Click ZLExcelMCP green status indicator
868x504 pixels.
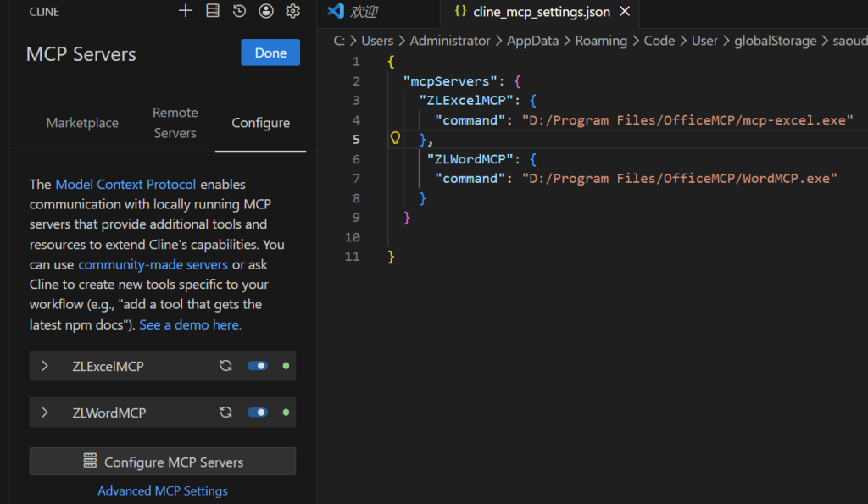(x=286, y=366)
